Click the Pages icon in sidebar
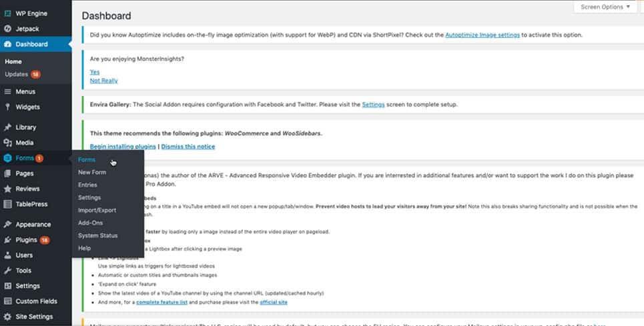 7,173
